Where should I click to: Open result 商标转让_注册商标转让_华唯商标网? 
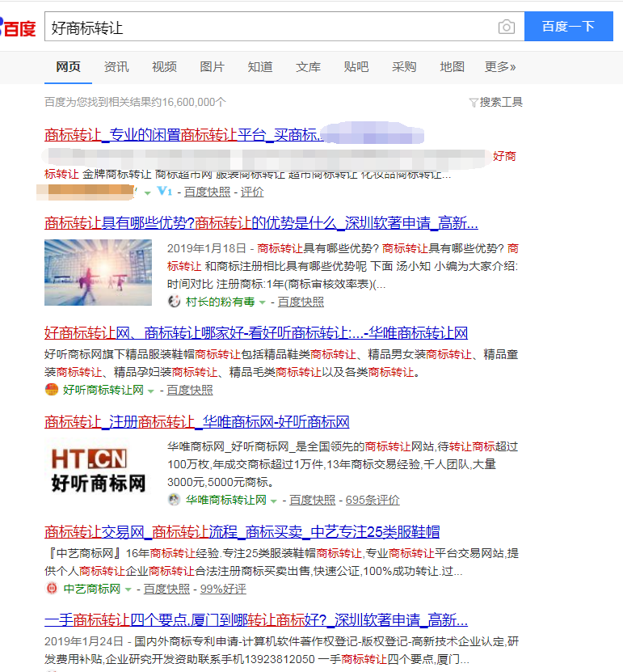(197, 421)
